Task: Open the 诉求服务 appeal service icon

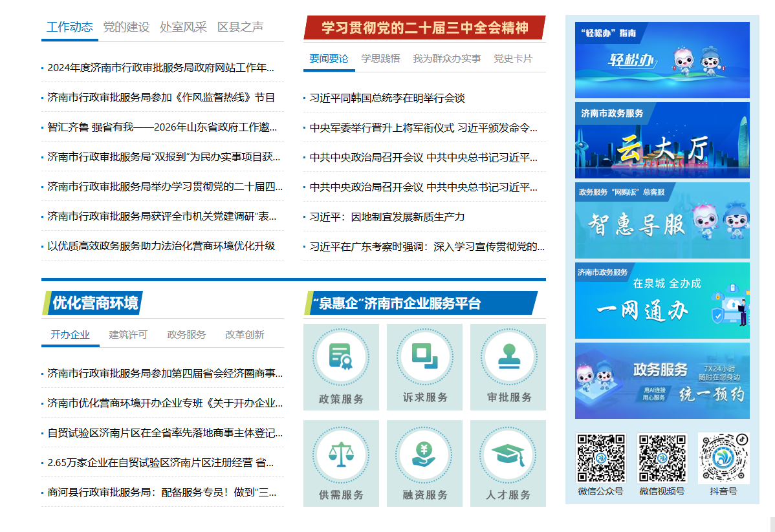Action: point(424,357)
